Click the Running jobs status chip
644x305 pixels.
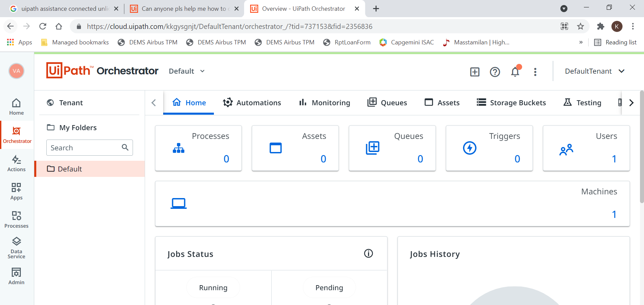(213, 288)
